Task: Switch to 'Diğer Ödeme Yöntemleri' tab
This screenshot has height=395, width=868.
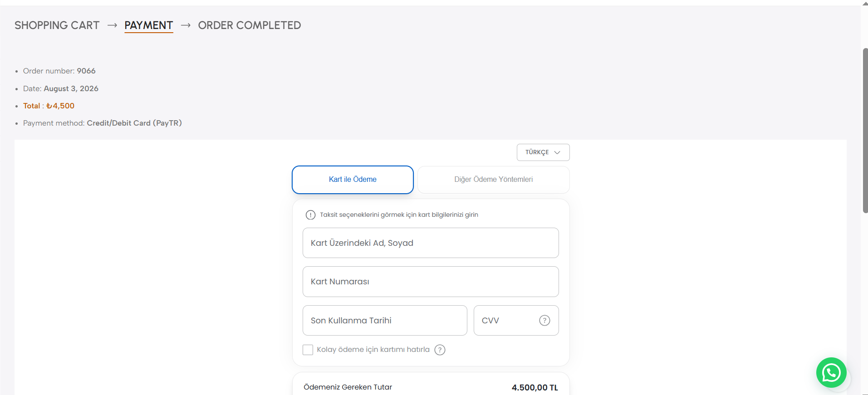Action: coord(494,180)
